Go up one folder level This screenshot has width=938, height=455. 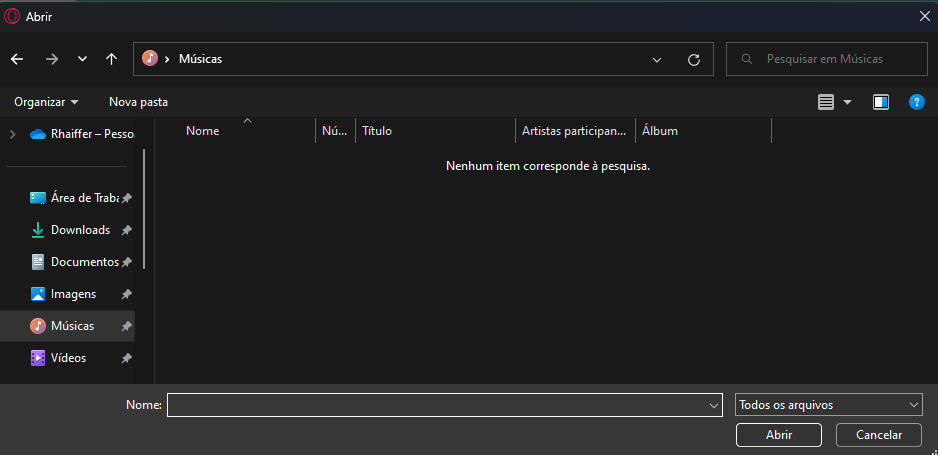tap(111, 59)
